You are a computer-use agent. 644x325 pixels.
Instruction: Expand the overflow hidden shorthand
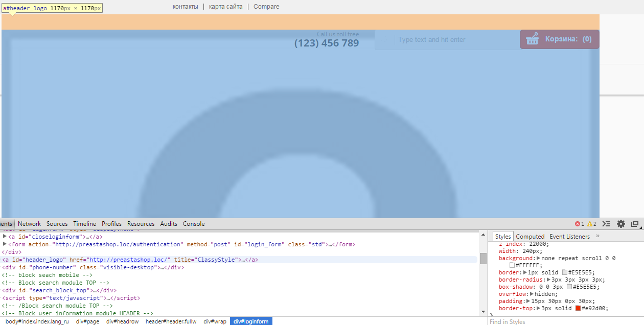point(532,294)
